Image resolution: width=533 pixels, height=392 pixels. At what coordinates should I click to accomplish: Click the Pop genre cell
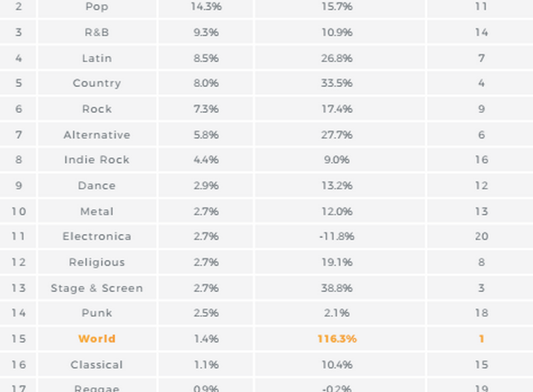(97, 7)
